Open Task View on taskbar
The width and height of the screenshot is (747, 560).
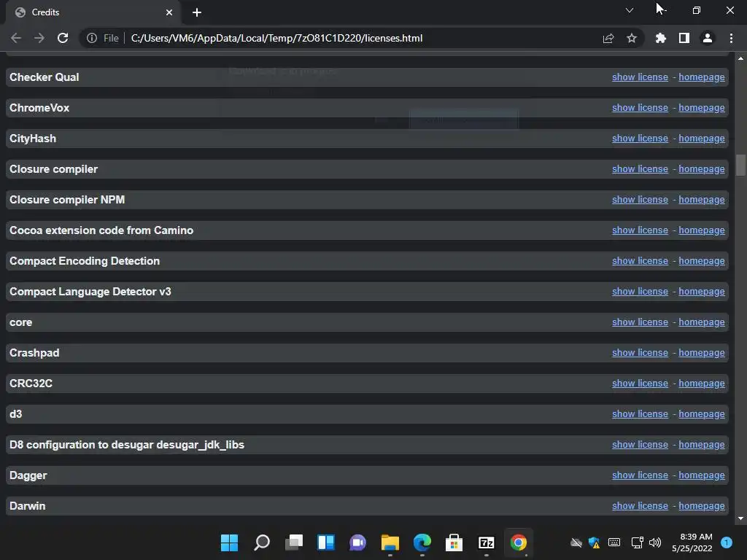tap(294, 542)
